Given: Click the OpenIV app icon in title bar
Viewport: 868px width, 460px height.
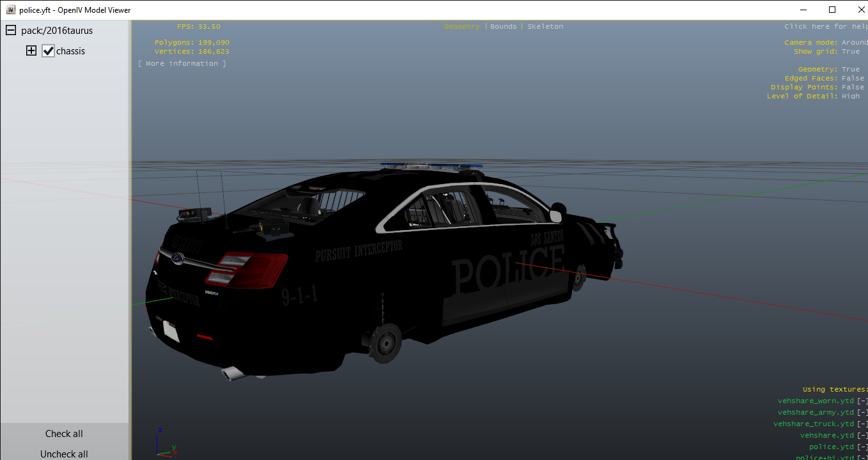Looking at the screenshot, I should pos(11,10).
